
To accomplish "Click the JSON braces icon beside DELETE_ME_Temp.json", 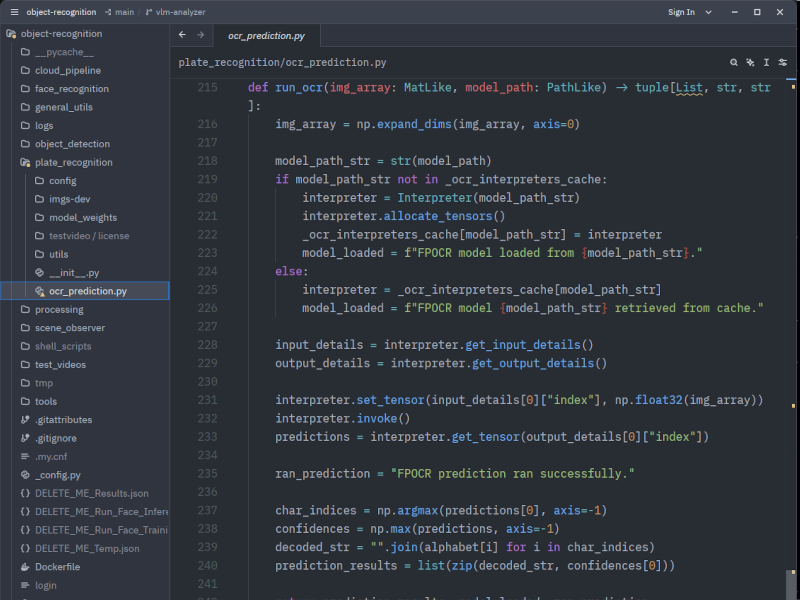I will click(25, 548).
